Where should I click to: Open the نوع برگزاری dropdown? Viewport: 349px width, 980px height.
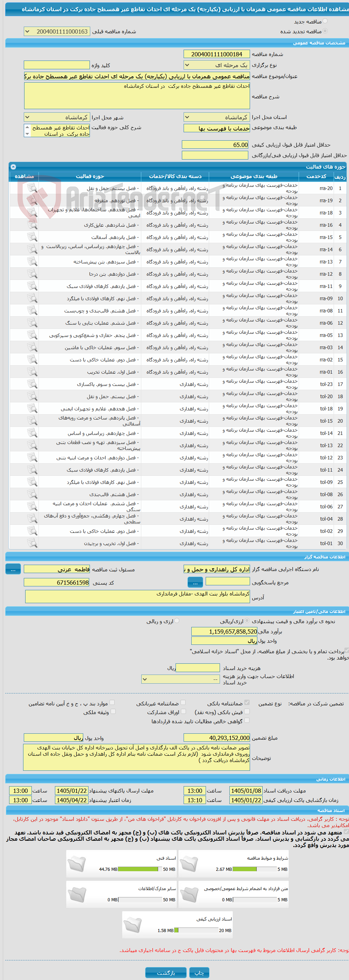[217, 65]
